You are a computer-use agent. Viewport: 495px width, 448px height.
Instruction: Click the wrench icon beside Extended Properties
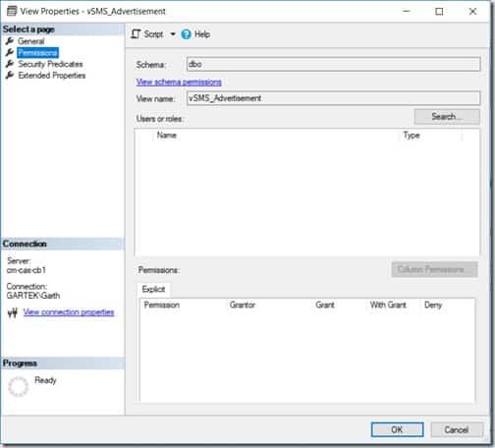10,75
